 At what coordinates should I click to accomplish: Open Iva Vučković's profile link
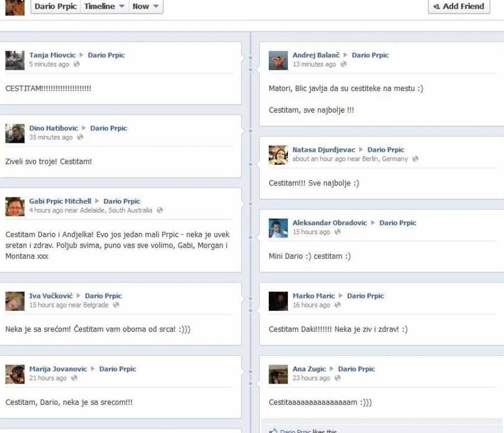click(51, 296)
